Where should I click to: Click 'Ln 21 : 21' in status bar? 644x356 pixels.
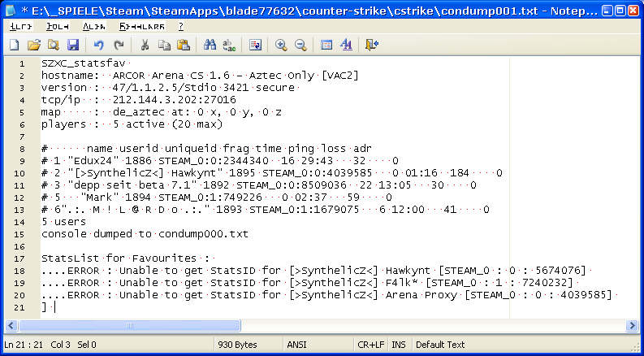click(x=24, y=345)
